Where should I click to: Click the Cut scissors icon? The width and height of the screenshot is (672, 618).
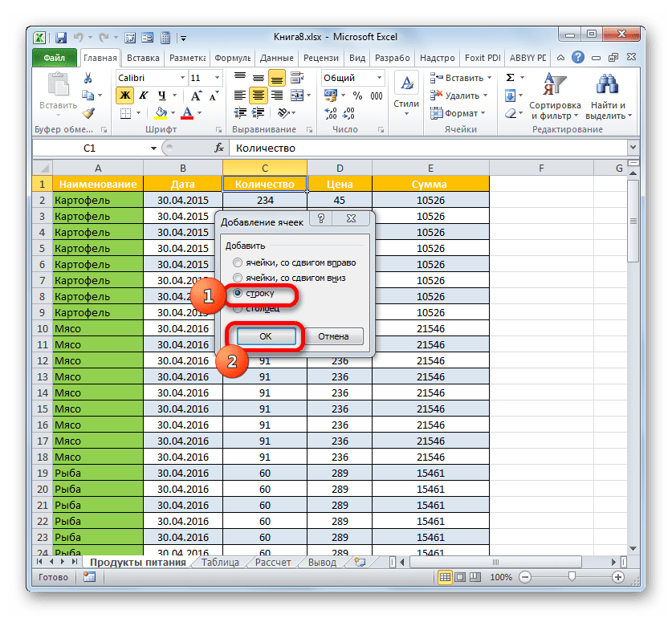coord(88,78)
